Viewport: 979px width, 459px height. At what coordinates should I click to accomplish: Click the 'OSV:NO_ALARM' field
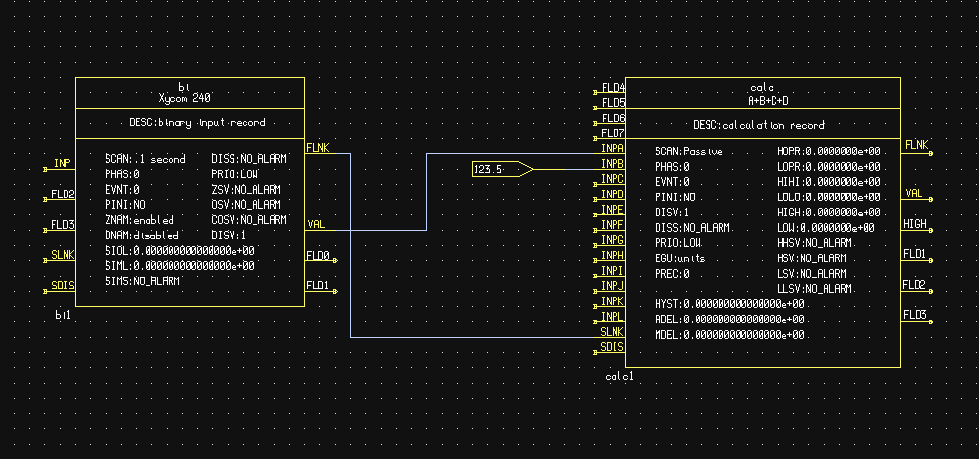coord(246,205)
